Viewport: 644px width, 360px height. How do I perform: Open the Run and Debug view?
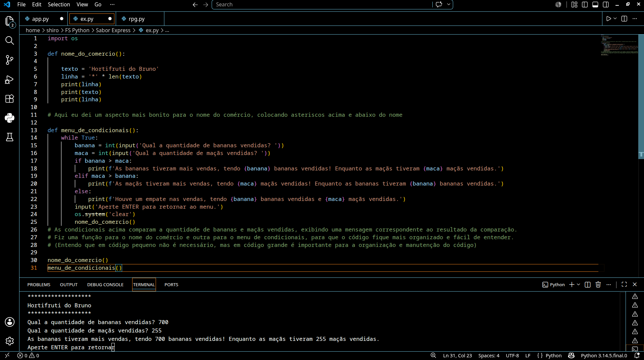[x=9, y=80]
